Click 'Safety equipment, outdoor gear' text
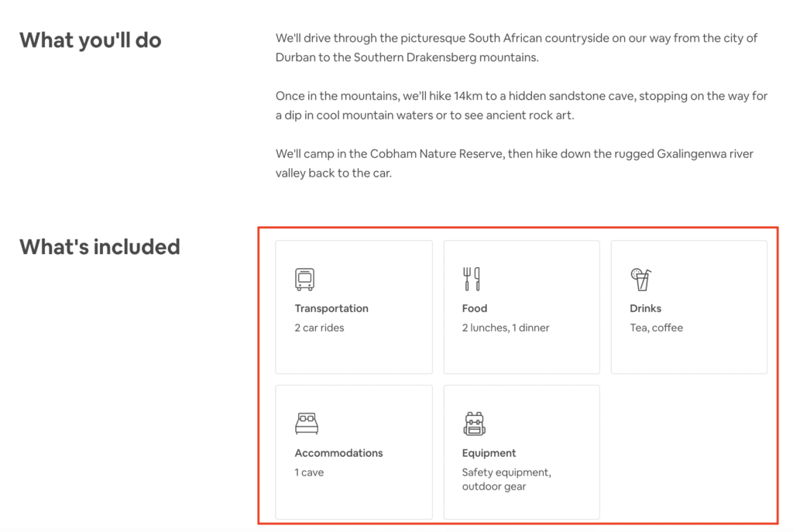This screenshot has height=532, width=793. 506,479
